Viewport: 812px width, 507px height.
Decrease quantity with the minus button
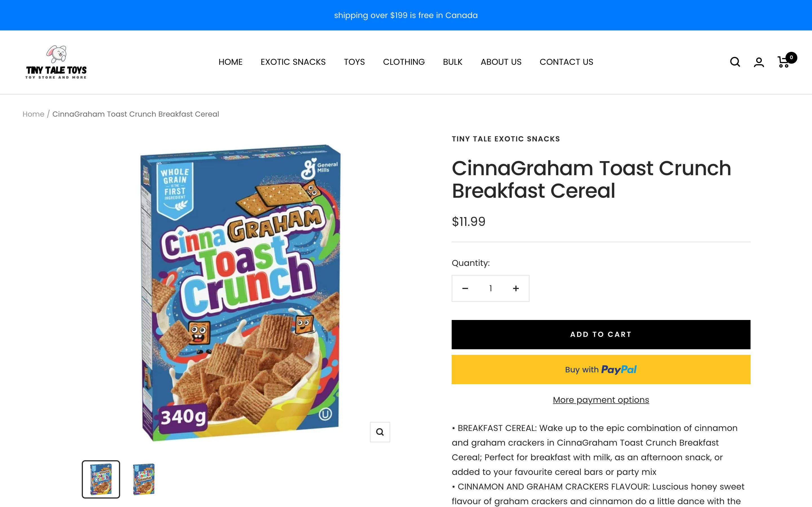465,288
